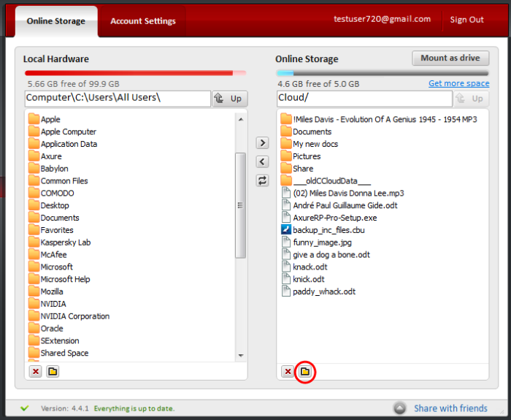511x420 pixels.
Task: Click the online storage usage bar
Action: pyautogui.click(x=383, y=73)
